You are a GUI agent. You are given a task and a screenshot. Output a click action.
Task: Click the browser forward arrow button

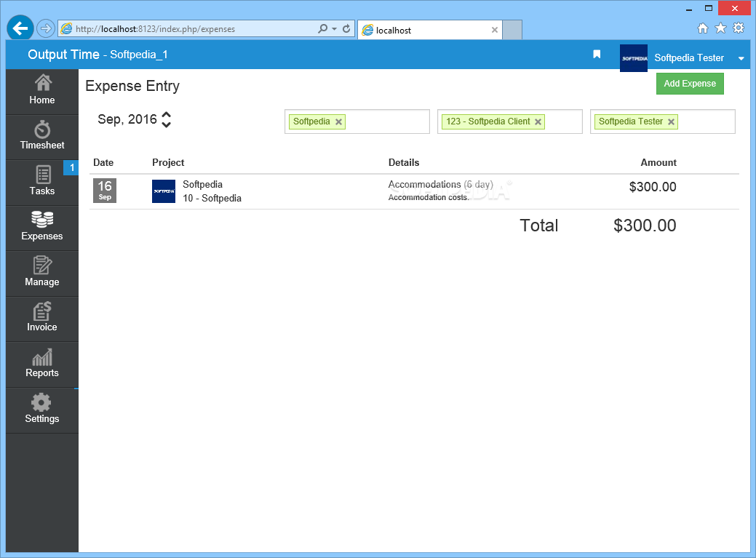[45, 28]
